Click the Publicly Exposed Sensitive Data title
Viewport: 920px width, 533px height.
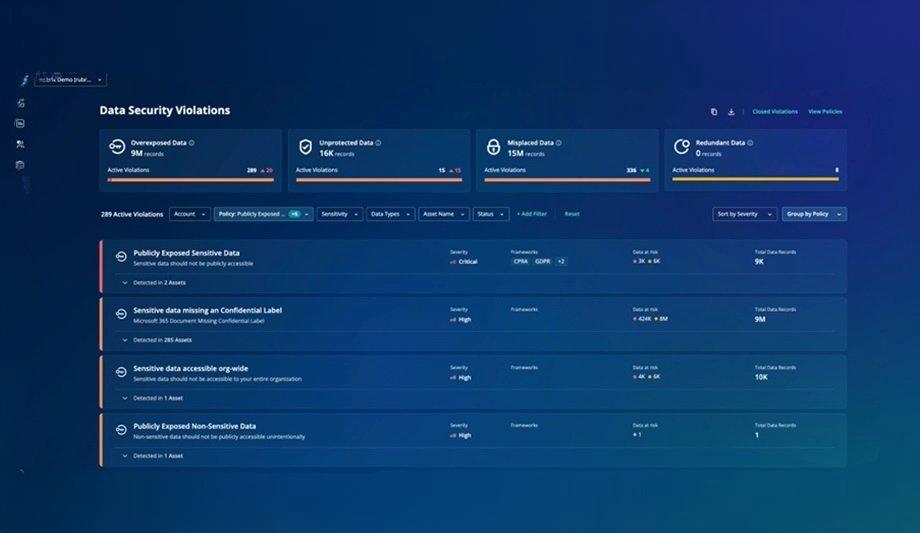click(x=187, y=253)
